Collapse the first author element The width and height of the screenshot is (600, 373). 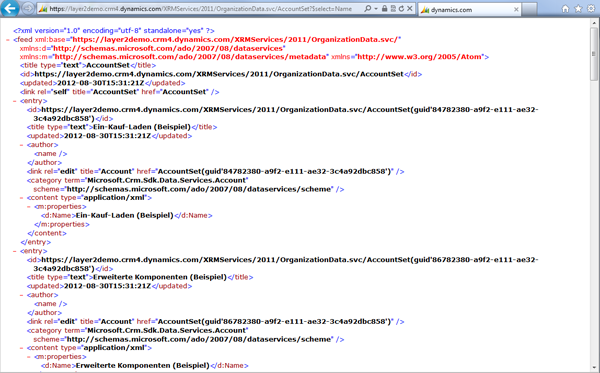coord(21,145)
